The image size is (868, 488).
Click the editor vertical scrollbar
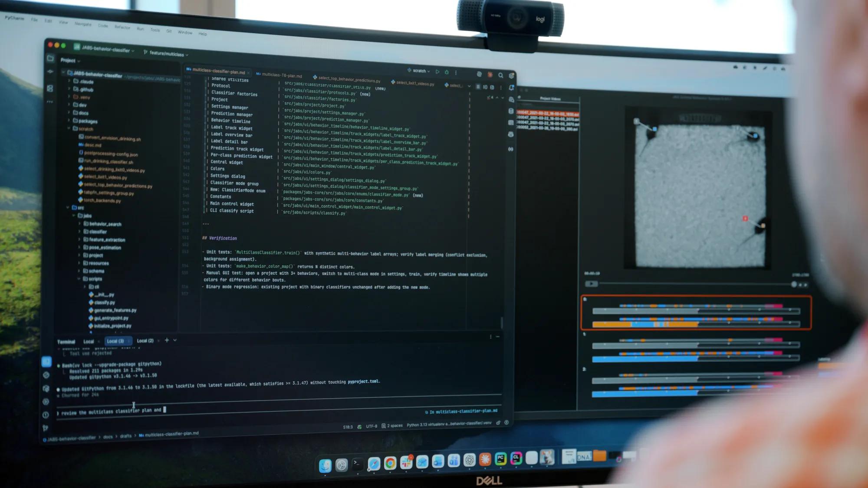tap(502, 322)
